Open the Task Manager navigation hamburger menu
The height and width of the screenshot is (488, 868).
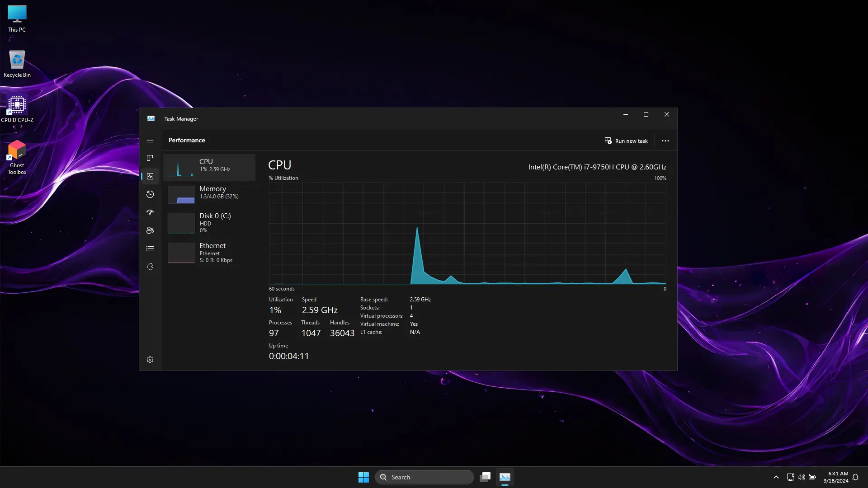pyautogui.click(x=150, y=140)
